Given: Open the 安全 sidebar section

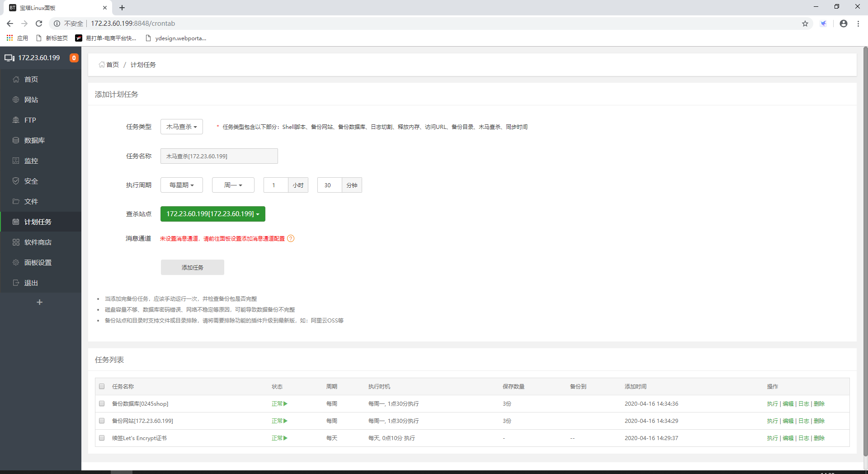Looking at the screenshot, I should pyautogui.click(x=41, y=181).
